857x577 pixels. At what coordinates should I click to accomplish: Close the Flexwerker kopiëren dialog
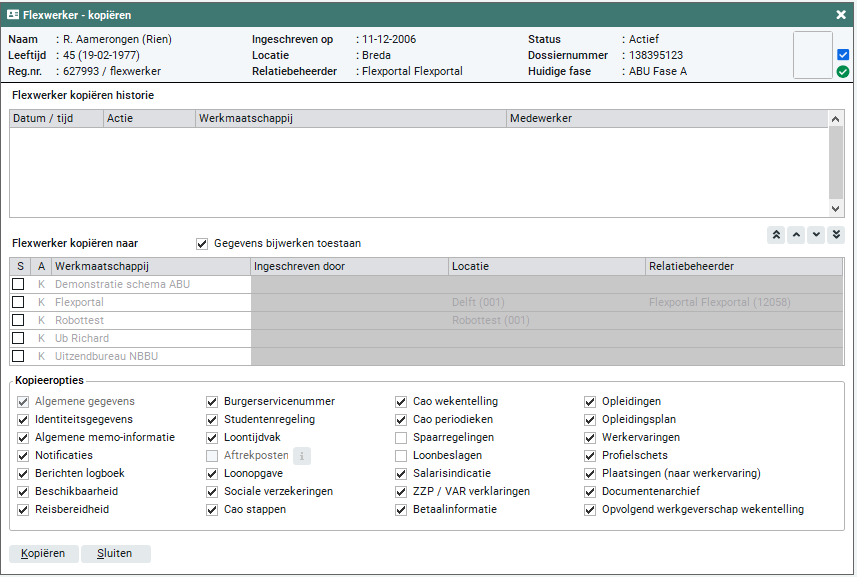pyautogui.click(x=841, y=15)
